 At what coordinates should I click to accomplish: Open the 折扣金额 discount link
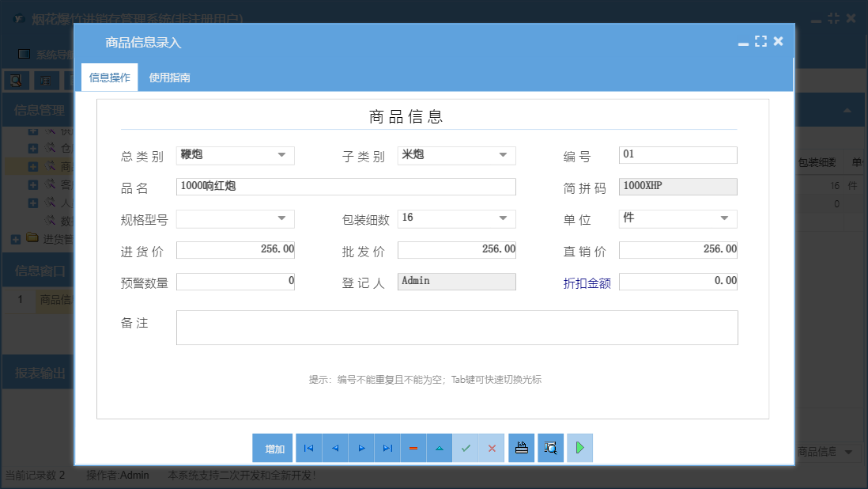click(x=587, y=281)
